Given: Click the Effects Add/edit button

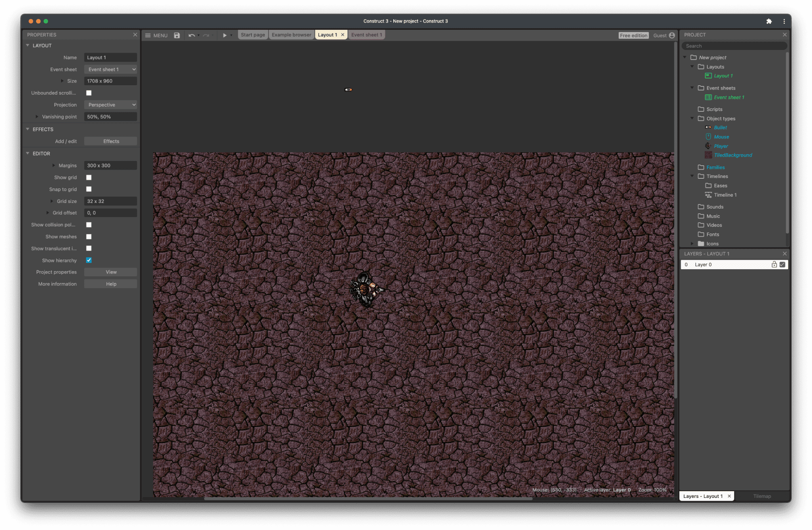Looking at the screenshot, I should (111, 142).
